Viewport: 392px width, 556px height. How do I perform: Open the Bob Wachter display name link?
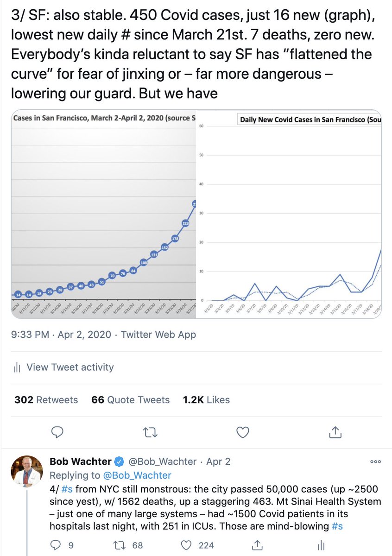(x=81, y=461)
